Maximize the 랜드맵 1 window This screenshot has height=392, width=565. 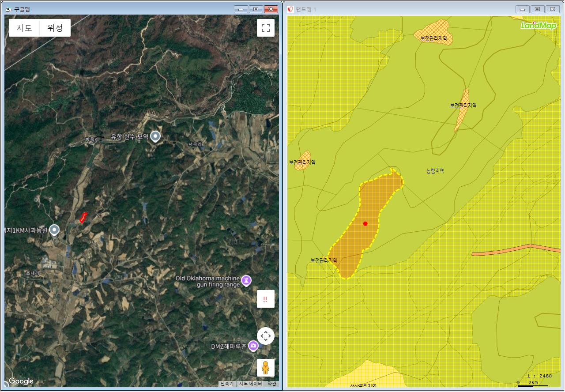537,9
